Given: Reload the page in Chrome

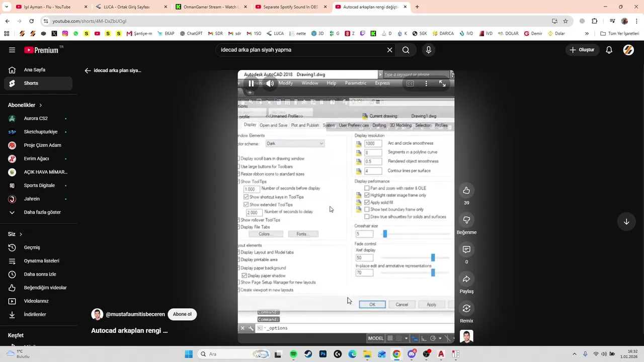Looking at the screenshot, I should point(31,21).
